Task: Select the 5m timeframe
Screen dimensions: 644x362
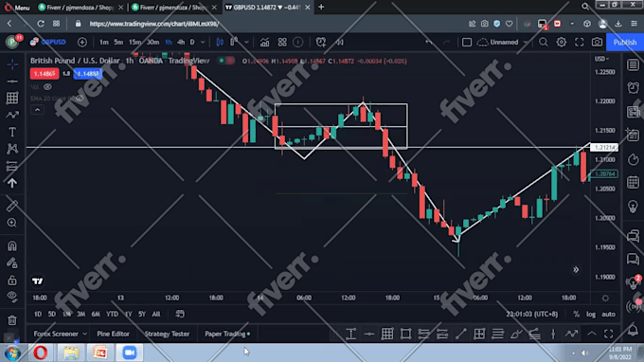Action: click(118, 42)
